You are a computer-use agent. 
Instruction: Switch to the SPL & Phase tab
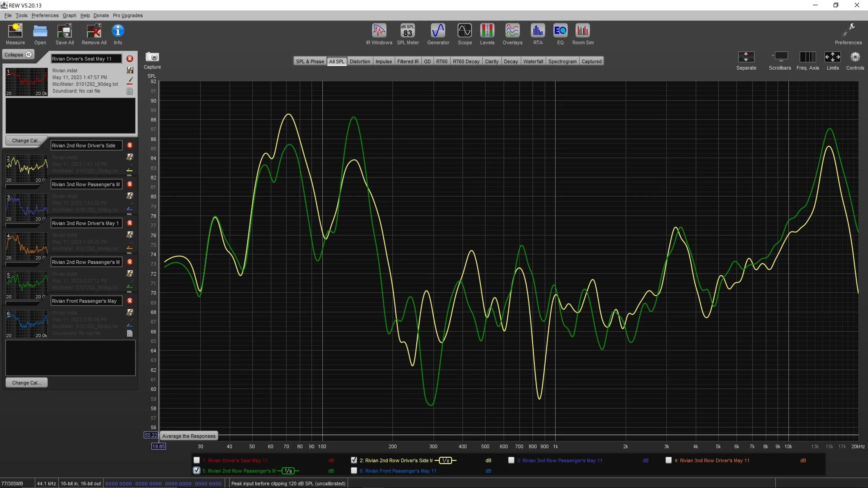tap(310, 61)
